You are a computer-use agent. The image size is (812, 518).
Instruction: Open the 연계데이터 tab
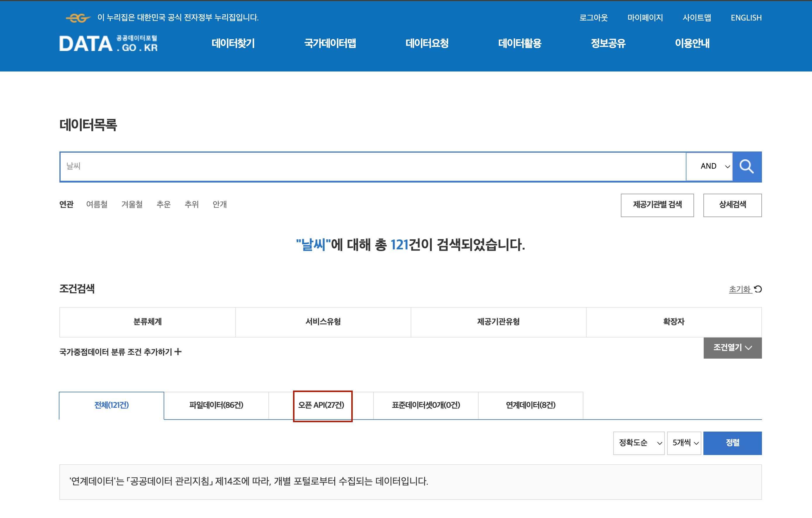tap(530, 405)
